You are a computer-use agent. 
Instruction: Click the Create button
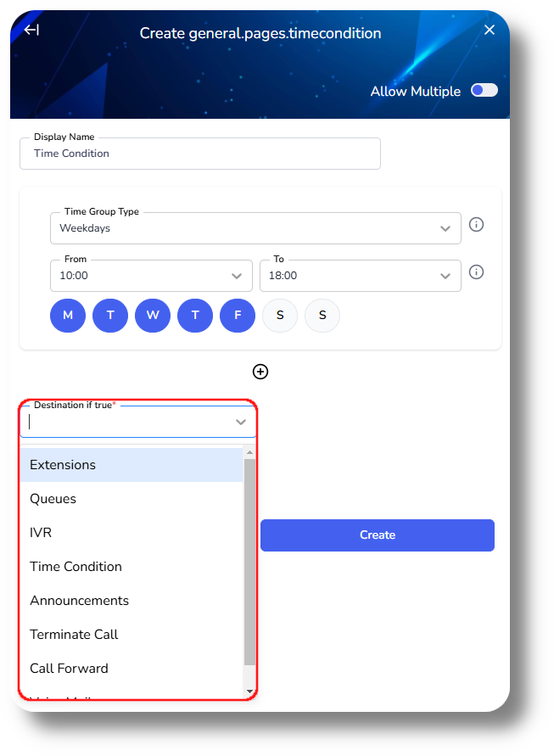[378, 535]
